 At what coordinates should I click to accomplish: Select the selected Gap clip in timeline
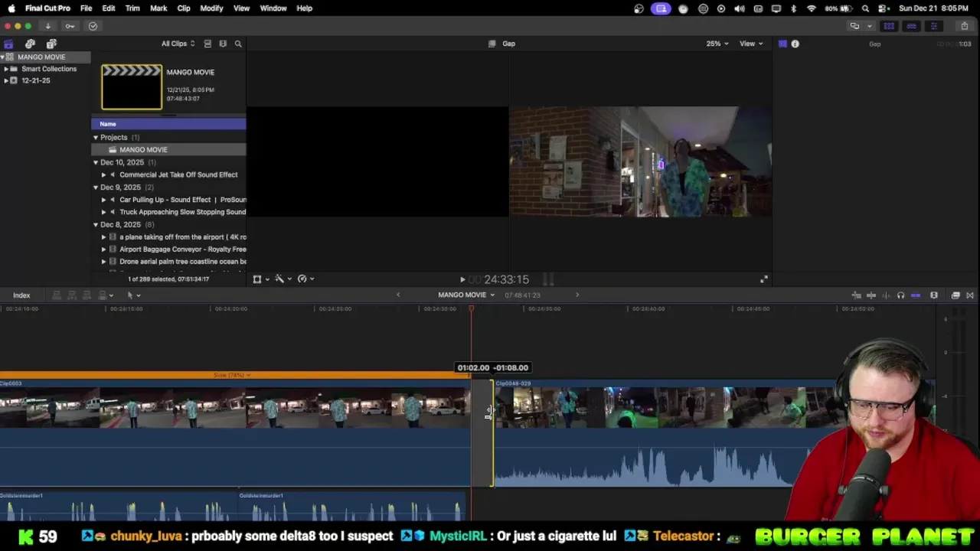[x=482, y=433]
